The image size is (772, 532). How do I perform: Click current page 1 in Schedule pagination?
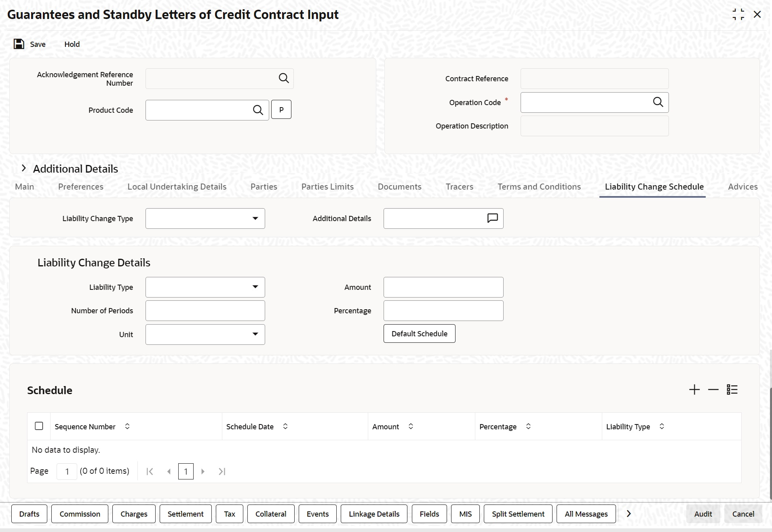point(186,471)
